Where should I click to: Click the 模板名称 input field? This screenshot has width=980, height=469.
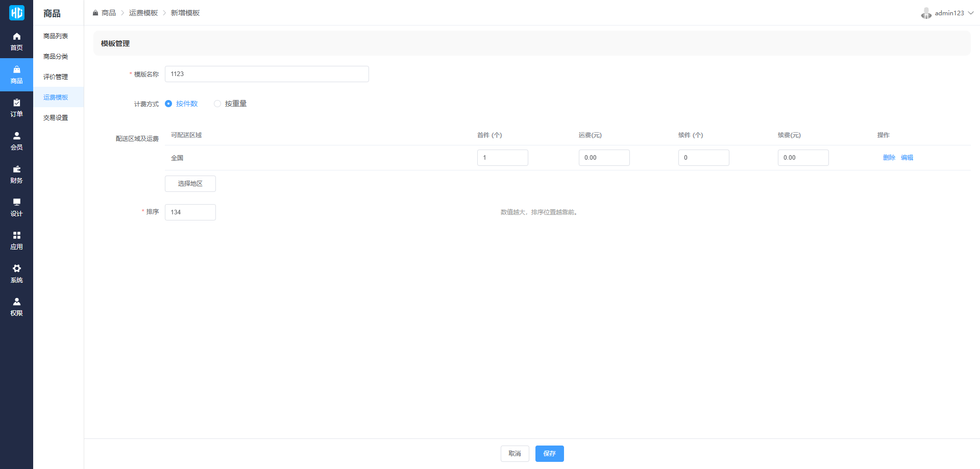[x=266, y=74]
